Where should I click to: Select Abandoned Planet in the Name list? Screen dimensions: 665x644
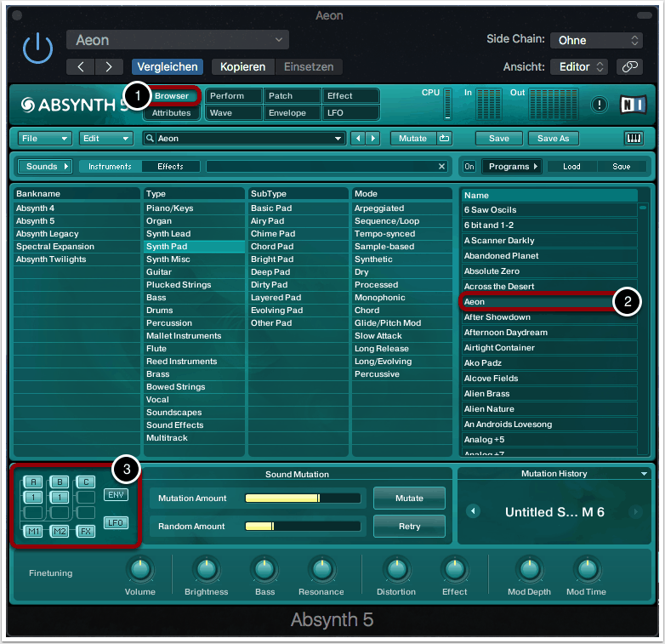pyautogui.click(x=548, y=256)
